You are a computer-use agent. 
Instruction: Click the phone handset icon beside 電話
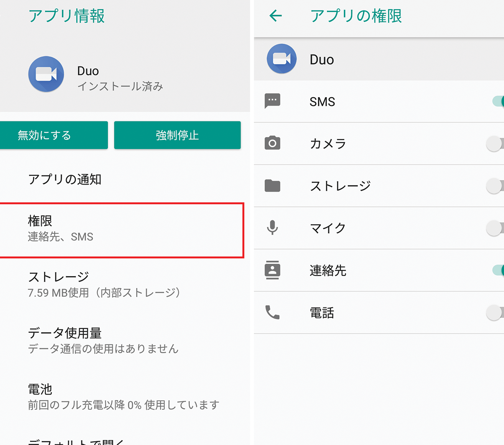(272, 312)
